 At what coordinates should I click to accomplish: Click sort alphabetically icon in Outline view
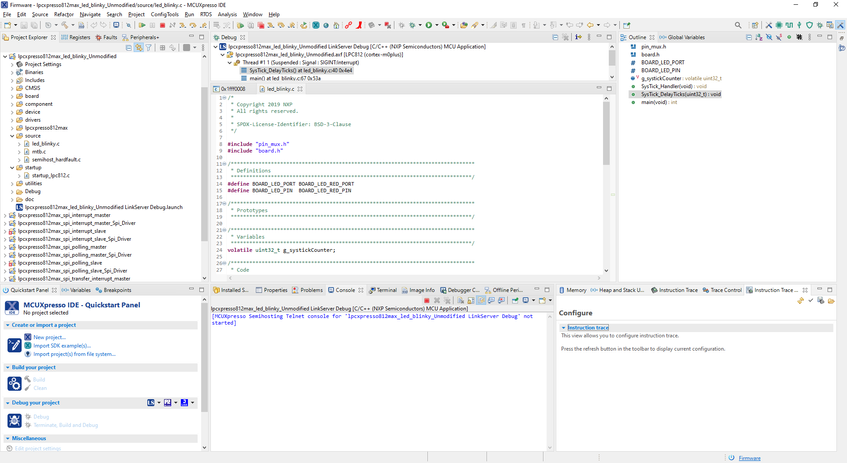coord(758,37)
